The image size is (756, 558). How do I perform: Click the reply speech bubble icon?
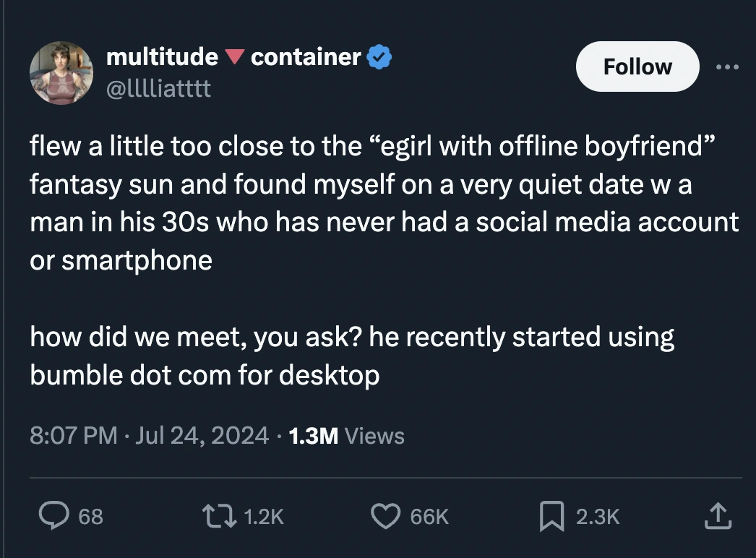click(52, 516)
